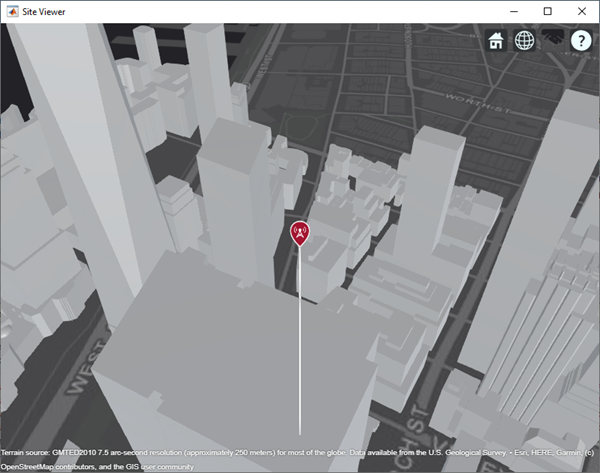Click the 'Site Viewer' window title
The image size is (600, 473).
44,12
